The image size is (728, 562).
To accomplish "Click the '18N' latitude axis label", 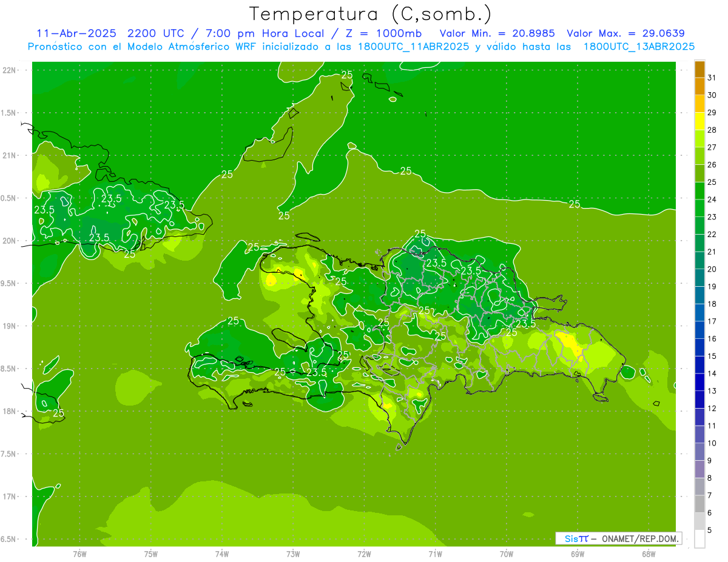I will click(10, 411).
